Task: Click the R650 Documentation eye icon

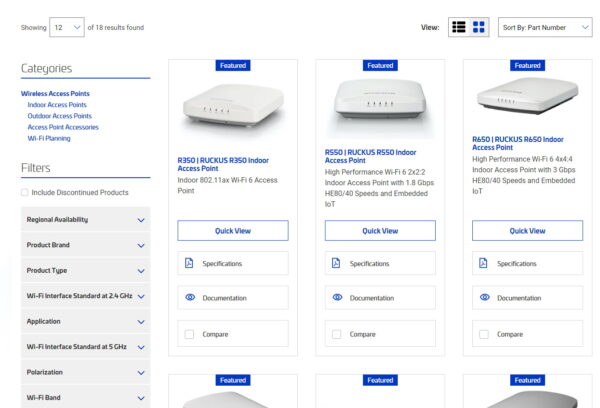Action: [x=484, y=298]
